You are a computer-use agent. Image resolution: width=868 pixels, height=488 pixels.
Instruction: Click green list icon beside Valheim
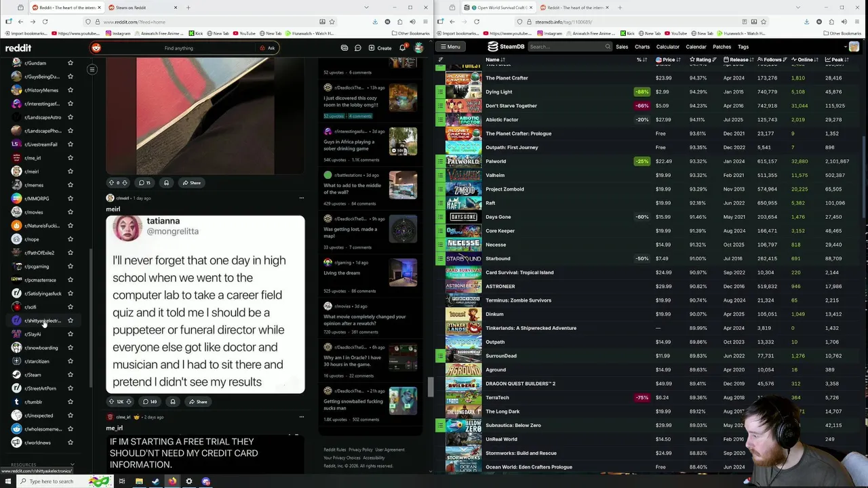coord(440,176)
